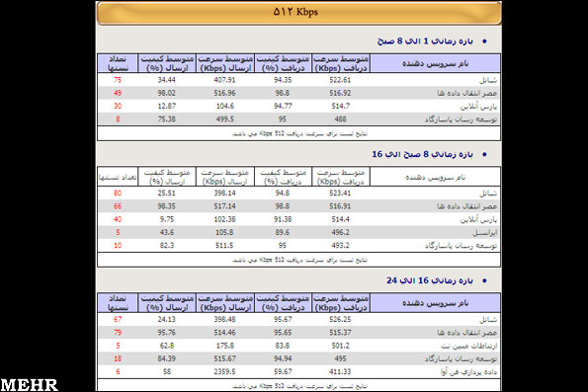Click the 512 Kbps gold header banner
This screenshot has width=588, height=392.
pyautogui.click(x=298, y=13)
